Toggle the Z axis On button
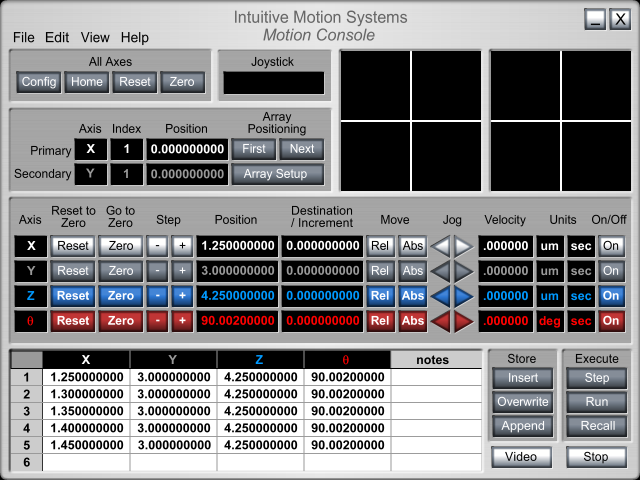The image size is (640, 480). tap(611, 296)
